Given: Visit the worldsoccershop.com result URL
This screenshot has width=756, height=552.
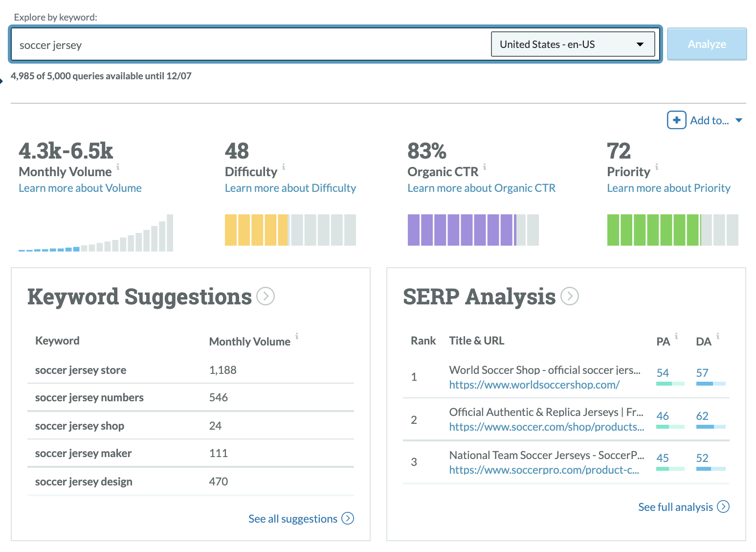Looking at the screenshot, I should [534, 385].
